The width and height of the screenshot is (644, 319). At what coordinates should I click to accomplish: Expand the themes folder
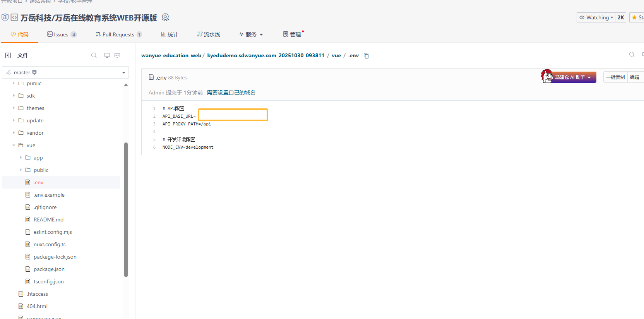click(14, 108)
